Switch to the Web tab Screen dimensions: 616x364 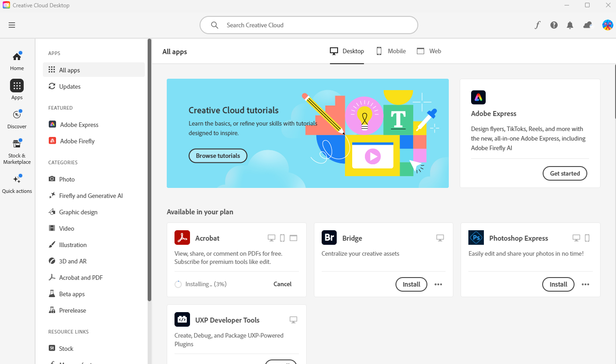click(x=429, y=51)
